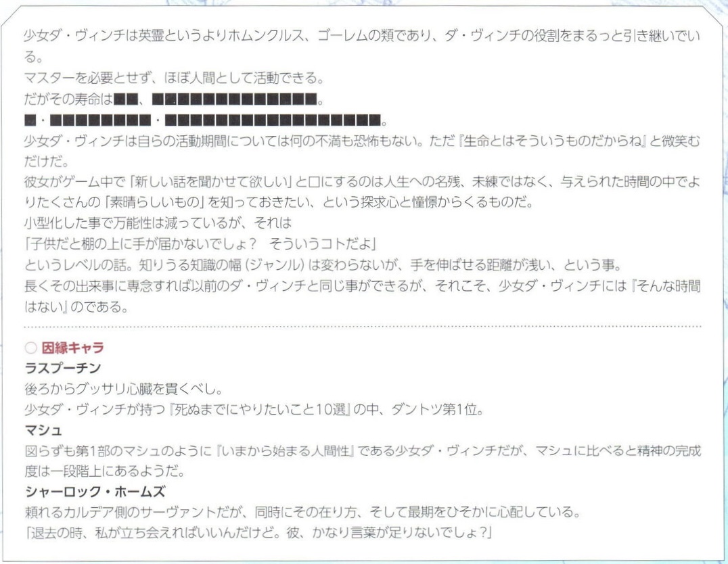Click the first short redacted block after 寿命は
The height and width of the screenshot is (564, 728).
click(125, 99)
